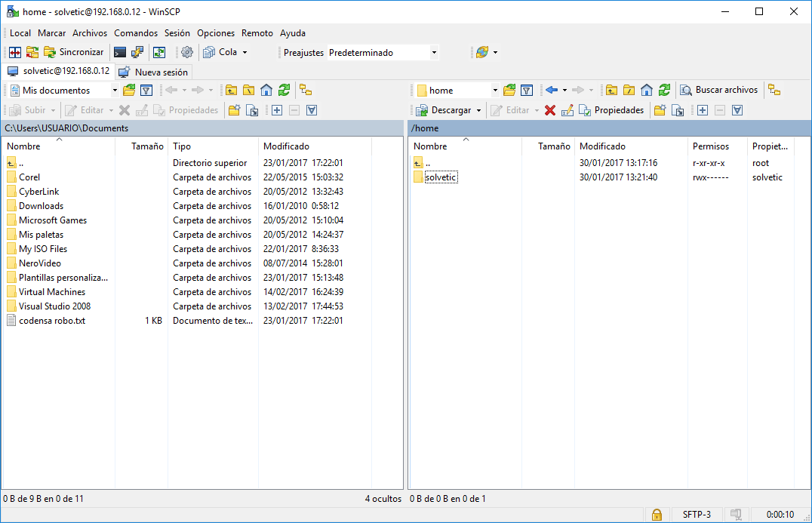Go to local root directory icon
The height and width of the screenshot is (523, 812).
[x=248, y=90]
